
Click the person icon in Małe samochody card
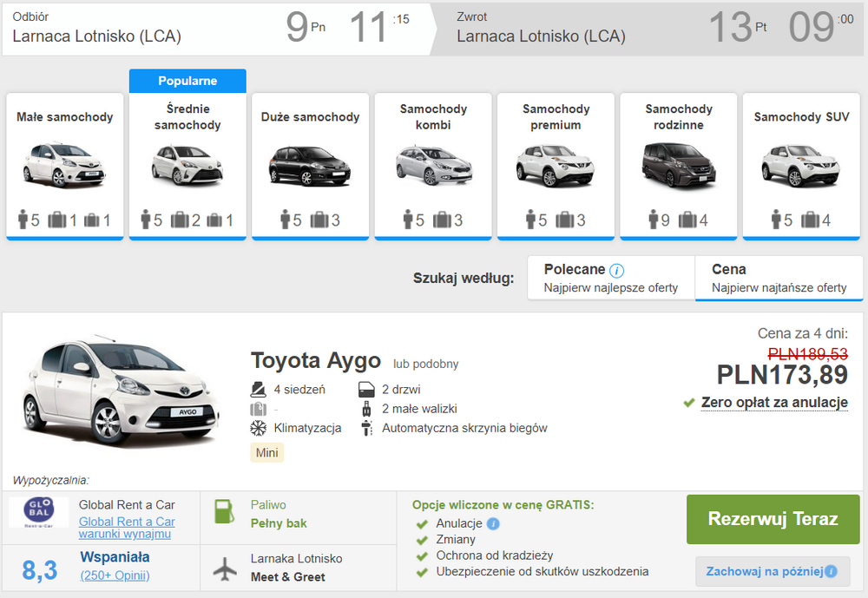(x=23, y=220)
